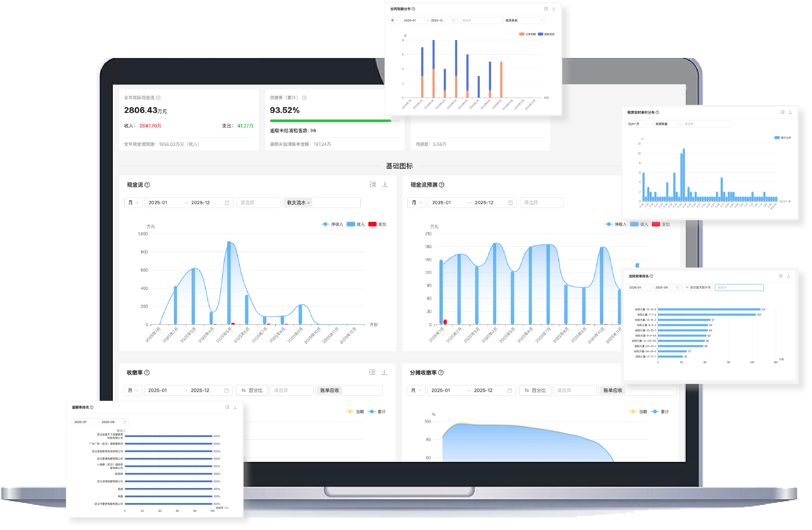Expand 请选择 dropdown in 现金流预测 panel
This screenshot has height=530, width=812.
pos(541,202)
